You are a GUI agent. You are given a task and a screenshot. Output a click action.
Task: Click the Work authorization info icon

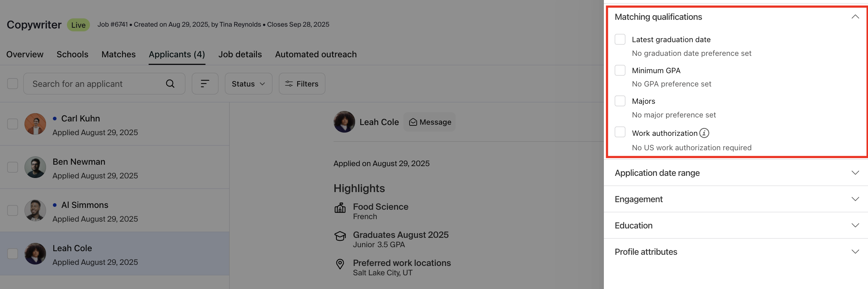704,133
